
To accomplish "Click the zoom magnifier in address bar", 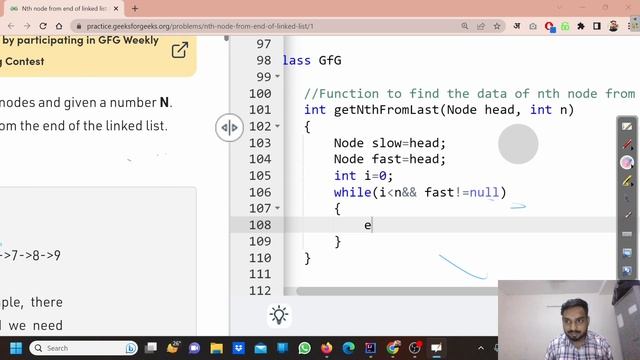I will [x=464, y=26].
